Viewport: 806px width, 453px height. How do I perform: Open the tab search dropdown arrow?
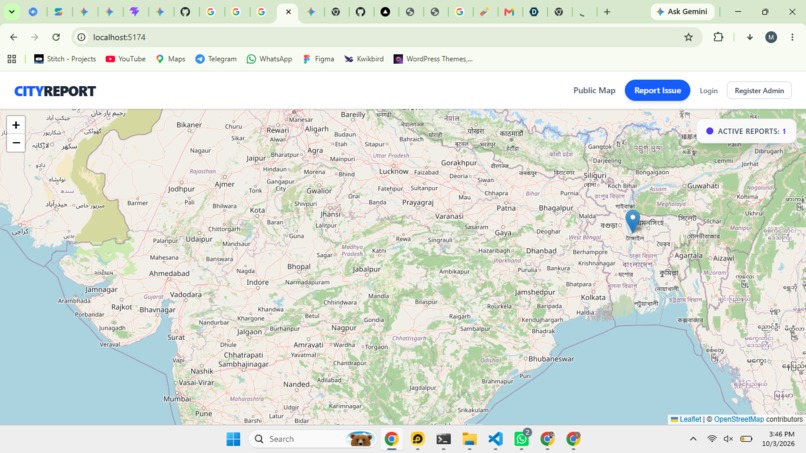coord(11,11)
